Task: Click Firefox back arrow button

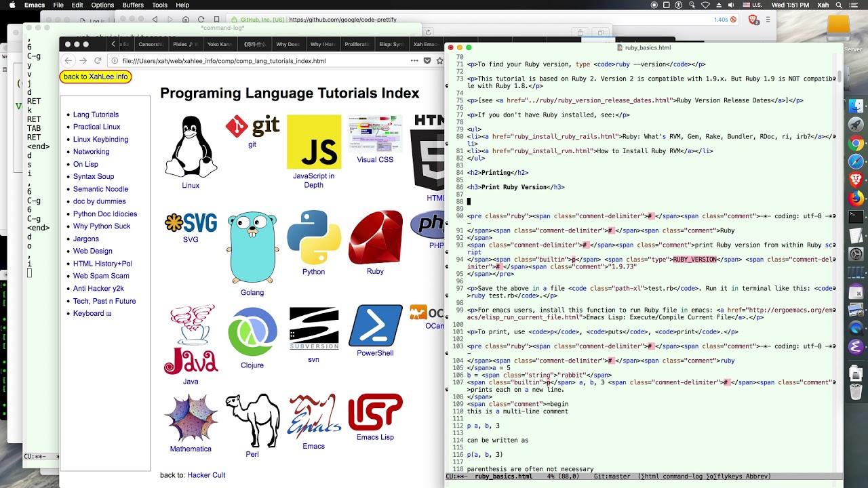Action: (x=68, y=60)
